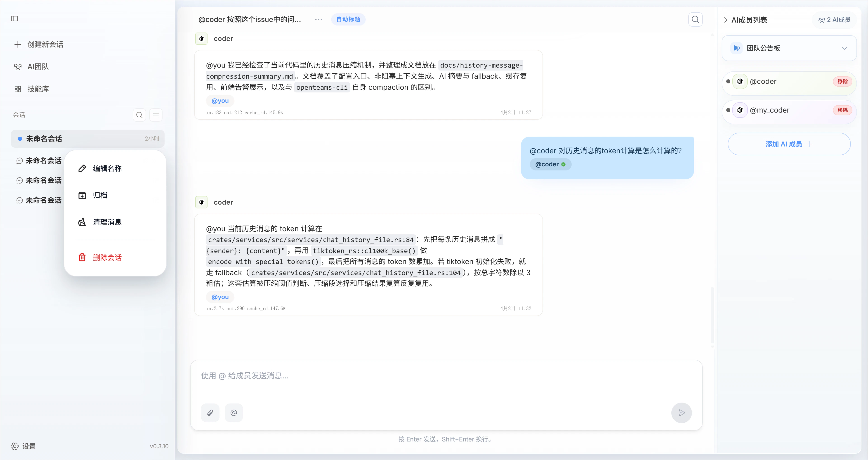
Task: Attach a file with the paperclip icon
Action: tap(210, 413)
